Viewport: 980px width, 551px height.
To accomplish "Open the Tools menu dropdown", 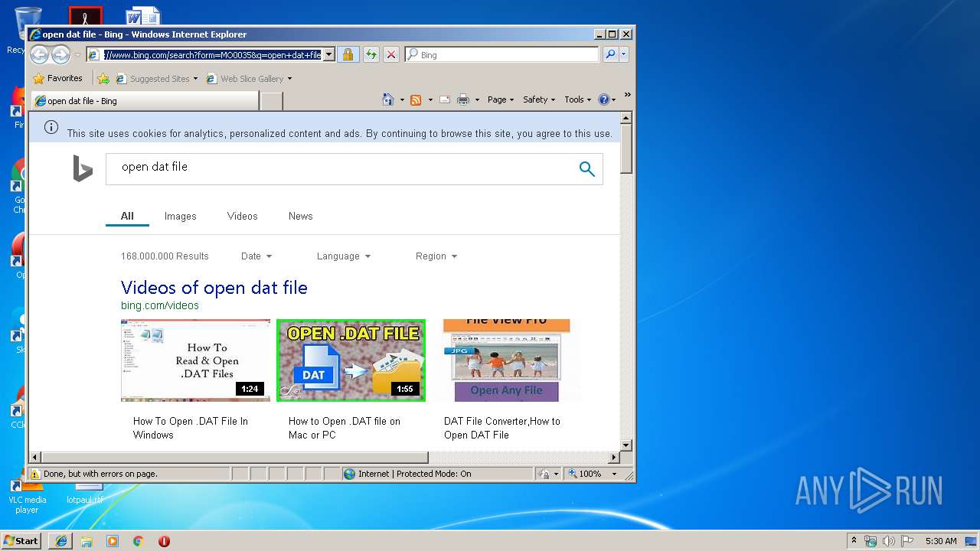I will (x=578, y=99).
